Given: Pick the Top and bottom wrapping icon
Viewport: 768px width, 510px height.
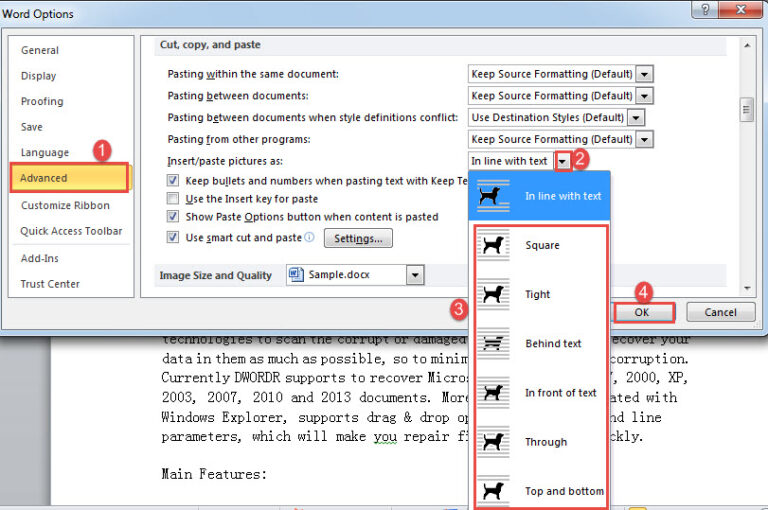Looking at the screenshot, I should pyautogui.click(x=493, y=490).
